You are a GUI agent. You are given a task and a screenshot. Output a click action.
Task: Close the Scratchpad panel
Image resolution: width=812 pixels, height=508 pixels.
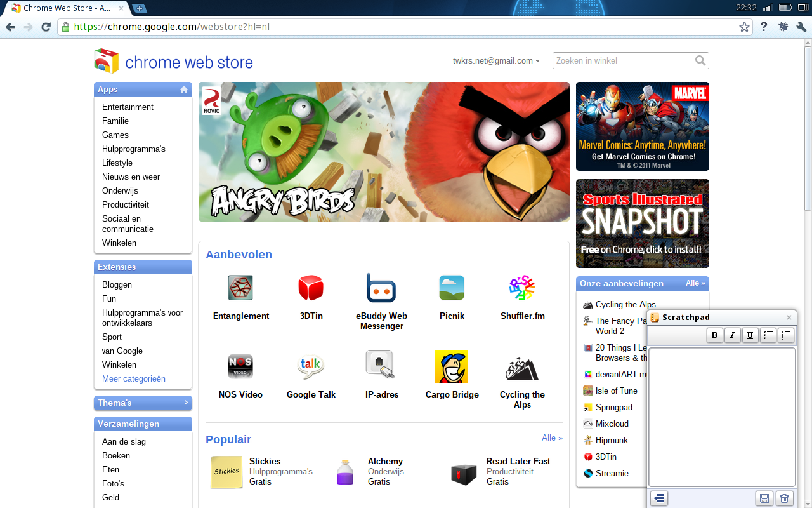(789, 317)
